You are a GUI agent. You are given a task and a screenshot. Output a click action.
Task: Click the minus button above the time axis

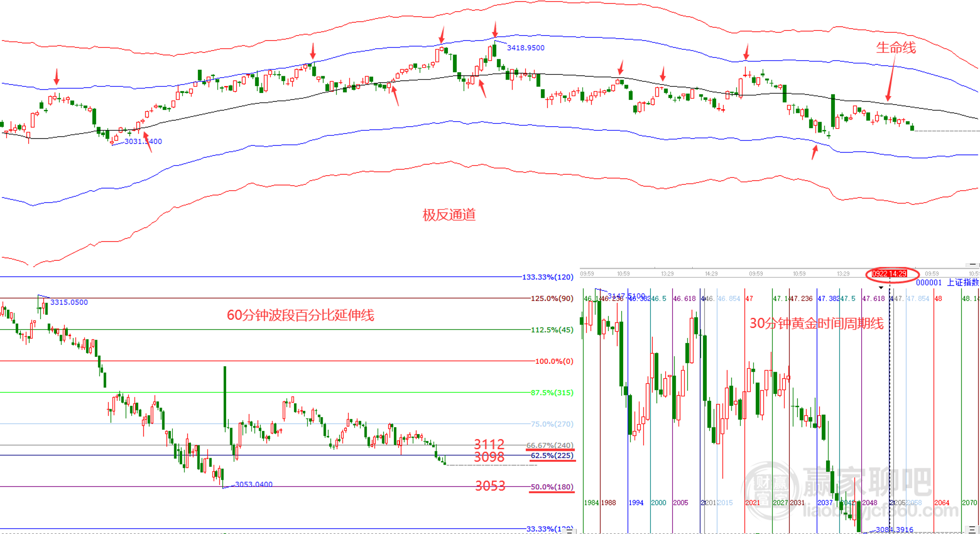[972, 265]
